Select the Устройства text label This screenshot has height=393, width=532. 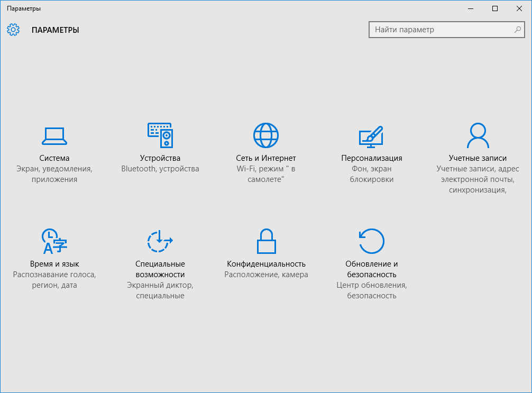click(160, 158)
